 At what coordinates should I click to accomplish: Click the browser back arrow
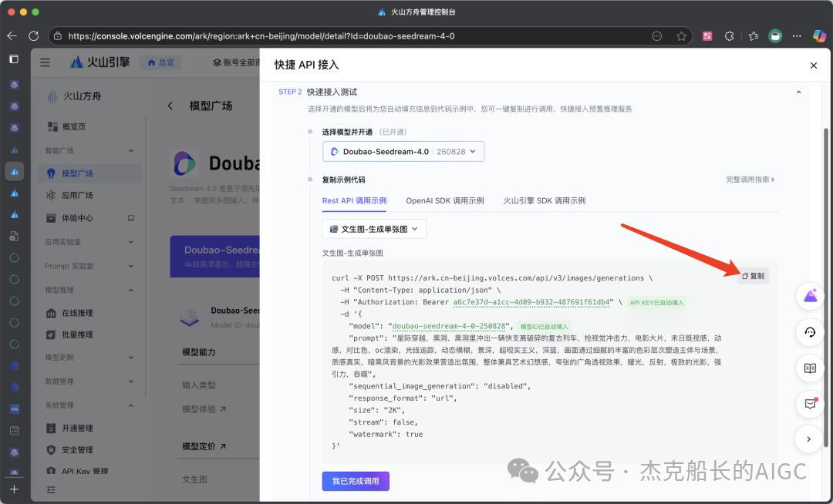pyautogui.click(x=12, y=36)
